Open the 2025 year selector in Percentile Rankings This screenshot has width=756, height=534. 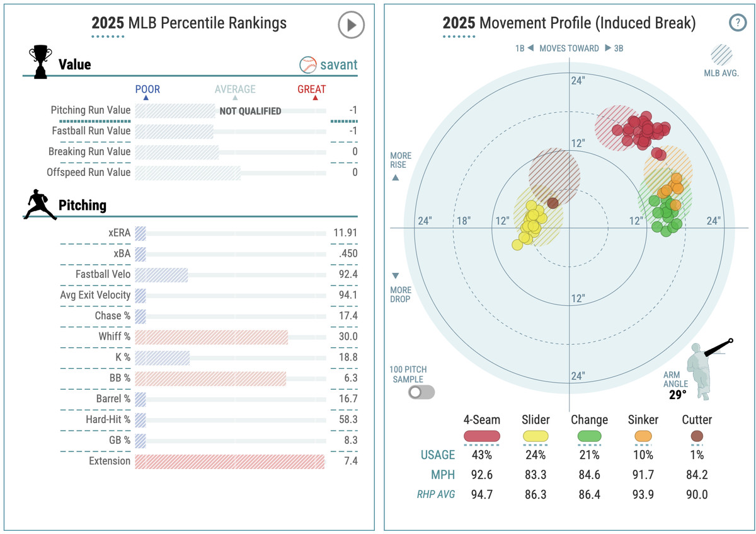[107, 24]
